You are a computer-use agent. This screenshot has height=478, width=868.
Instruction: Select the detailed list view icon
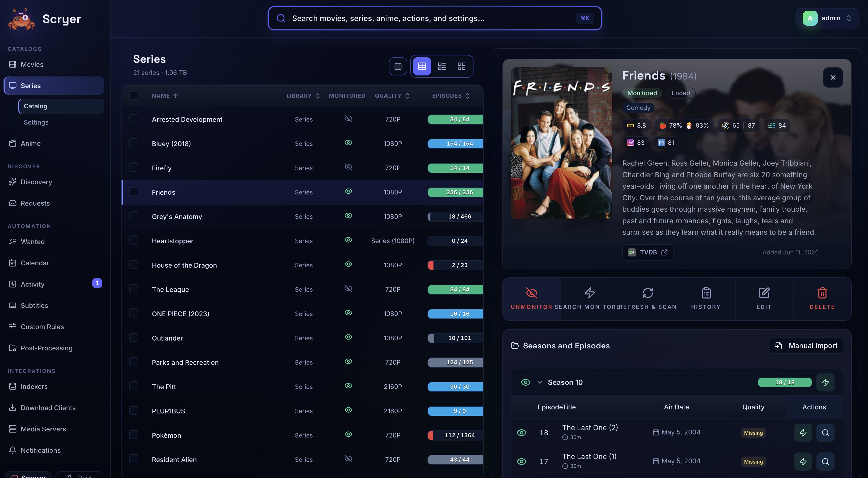coord(442,66)
